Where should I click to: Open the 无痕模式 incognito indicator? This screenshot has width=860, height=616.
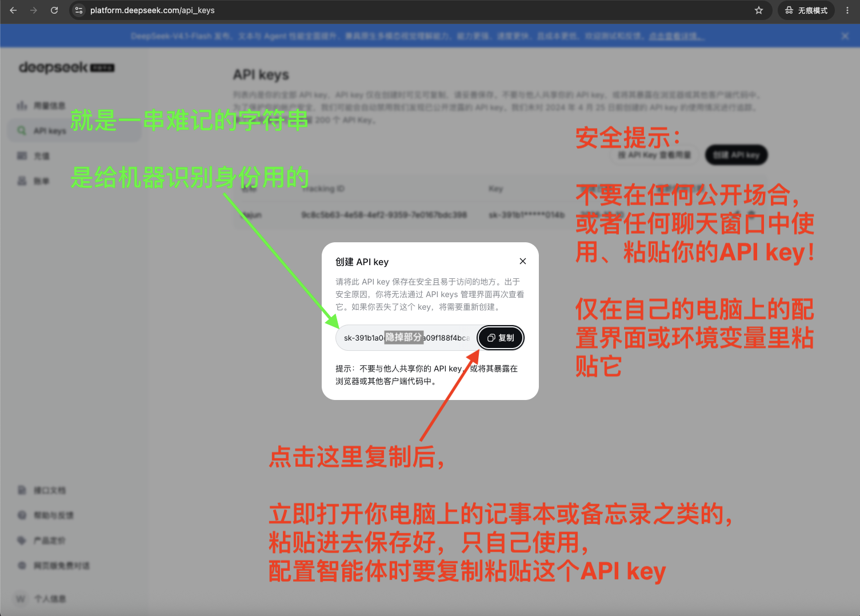tap(806, 10)
